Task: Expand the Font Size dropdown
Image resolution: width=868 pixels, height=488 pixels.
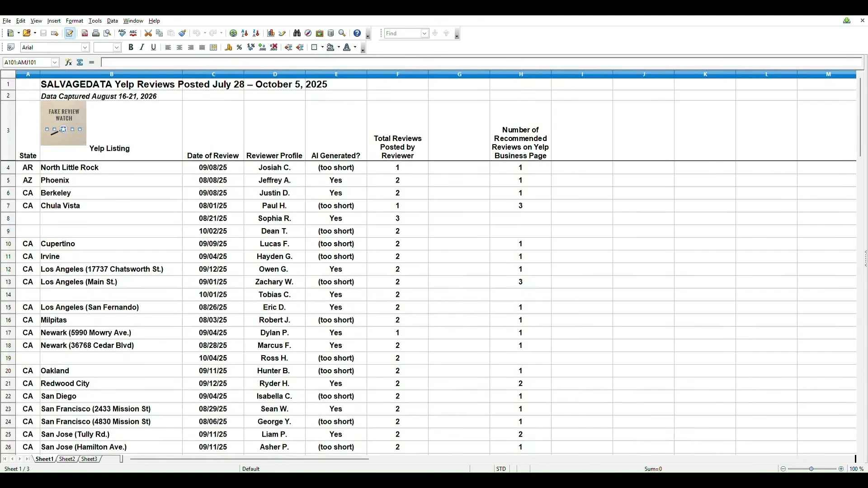Action: pyautogui.click(x=117, y=47)
